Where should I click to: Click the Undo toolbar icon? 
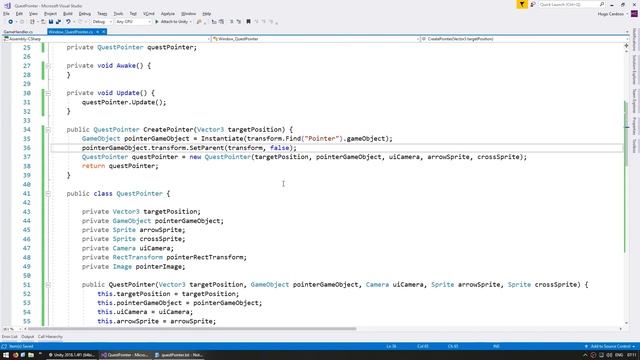click(68, 22)
